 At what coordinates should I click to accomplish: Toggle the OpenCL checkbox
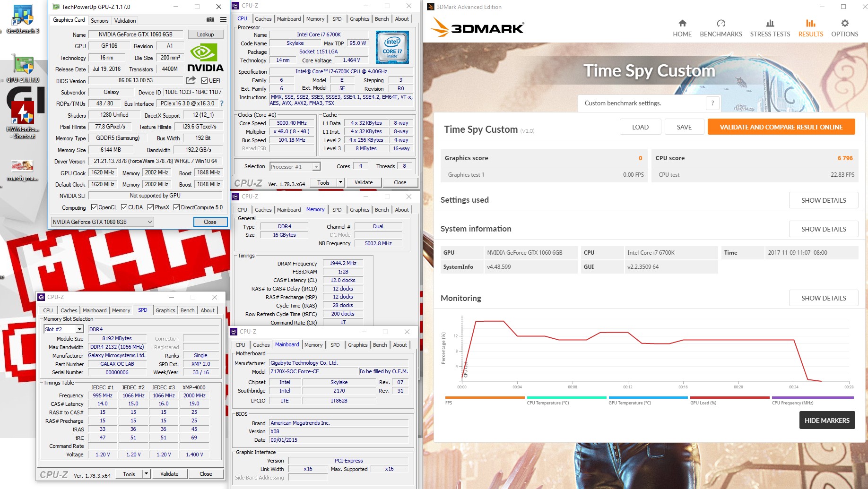click(94, 207)
